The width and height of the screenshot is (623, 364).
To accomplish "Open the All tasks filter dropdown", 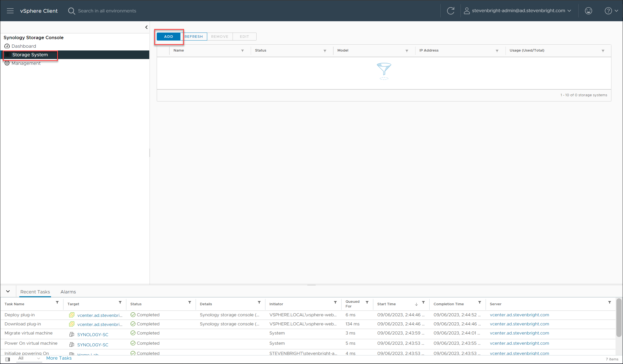I will 29,358.
